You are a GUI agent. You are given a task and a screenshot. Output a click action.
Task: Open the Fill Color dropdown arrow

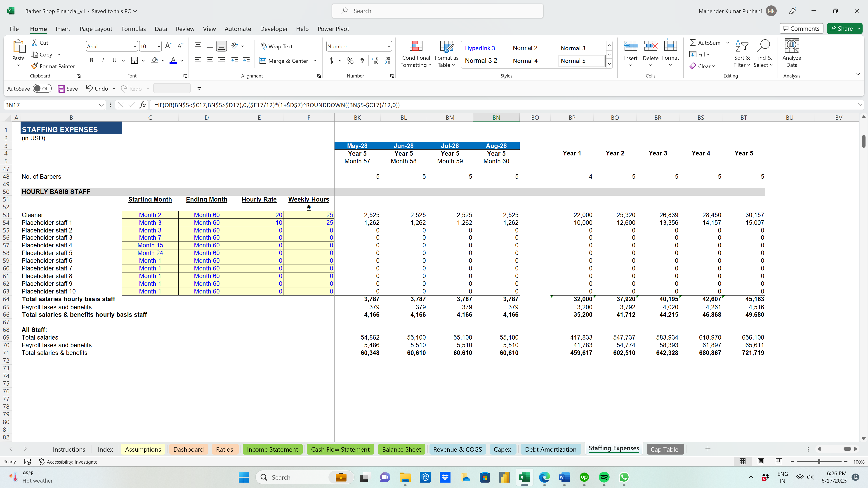[x=164, y=61]
